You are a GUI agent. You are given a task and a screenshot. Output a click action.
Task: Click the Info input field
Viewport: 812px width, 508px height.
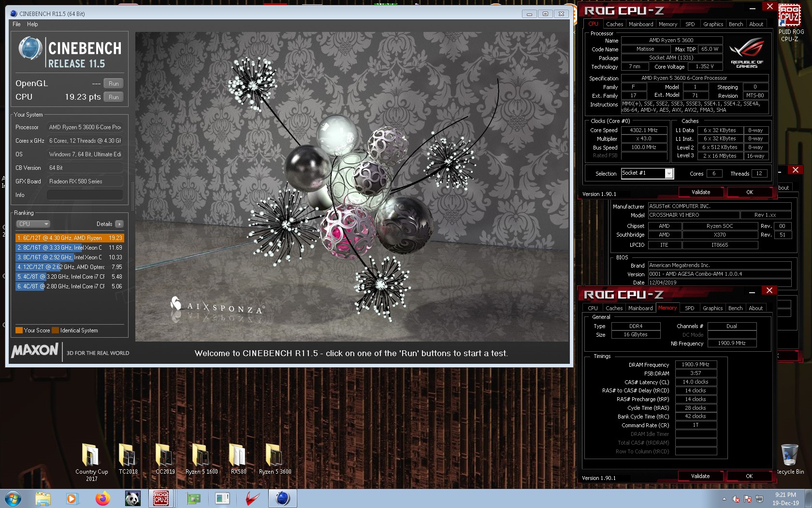(85, 195)
